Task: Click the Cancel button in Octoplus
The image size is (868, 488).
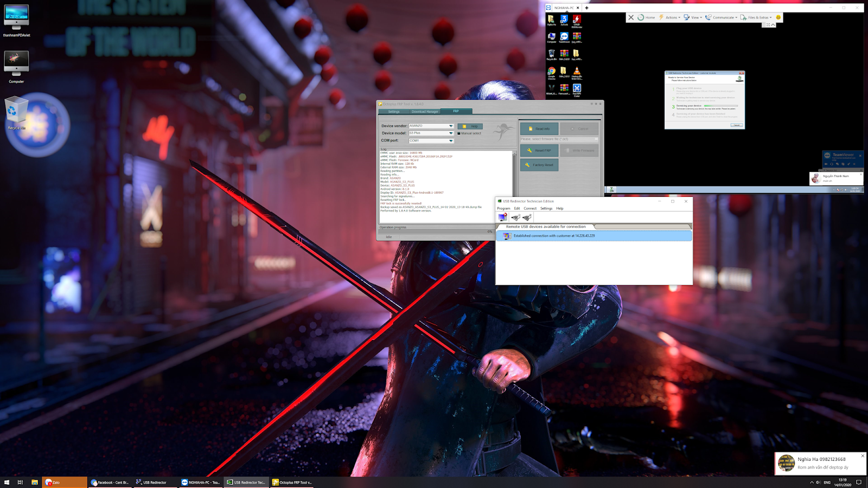Action: click(579, 129)
